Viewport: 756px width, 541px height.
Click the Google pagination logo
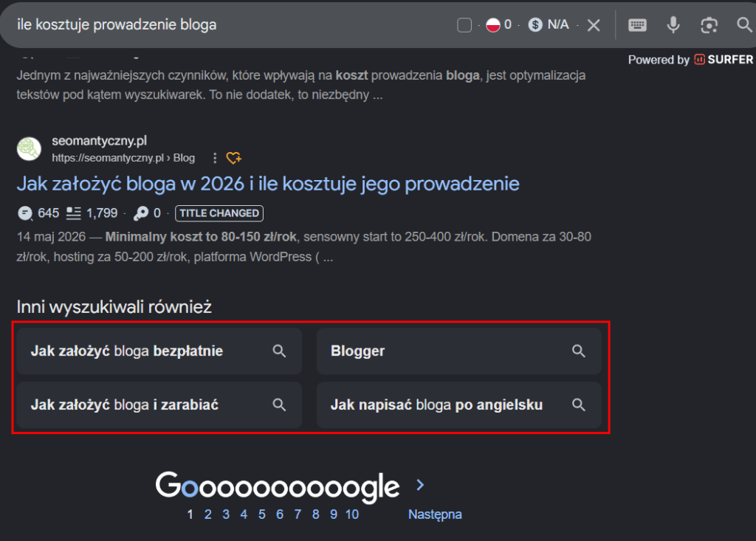(x=278, y=486)
